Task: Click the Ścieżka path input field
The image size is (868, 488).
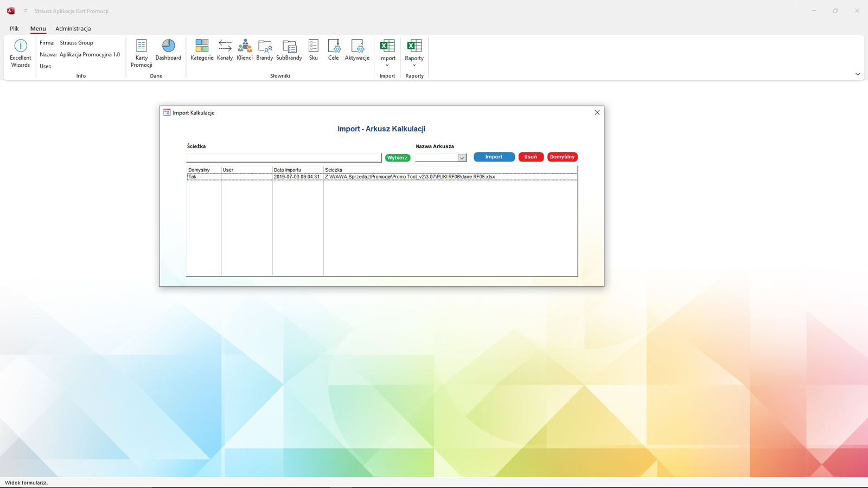Action: [x=284, y=158]
